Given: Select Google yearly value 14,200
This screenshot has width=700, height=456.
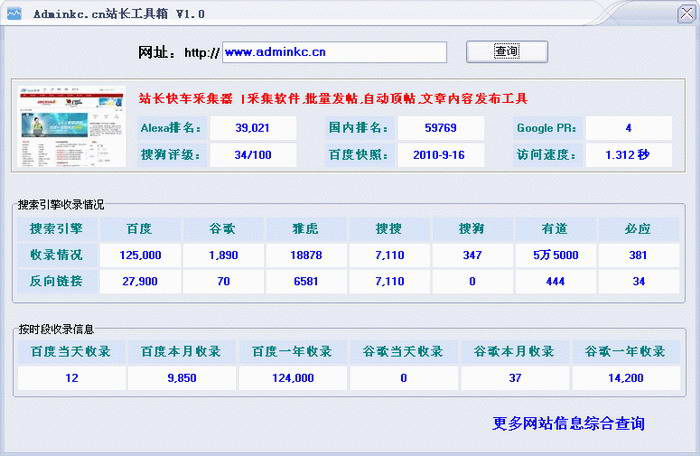Looking at the screenshot, I should [626, 378].
